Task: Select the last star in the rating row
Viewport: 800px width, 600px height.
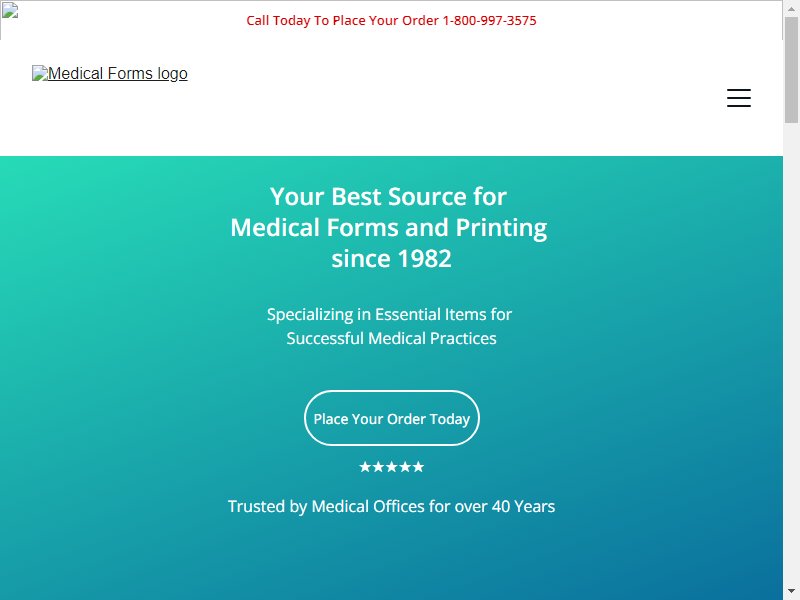Action: 418,467
